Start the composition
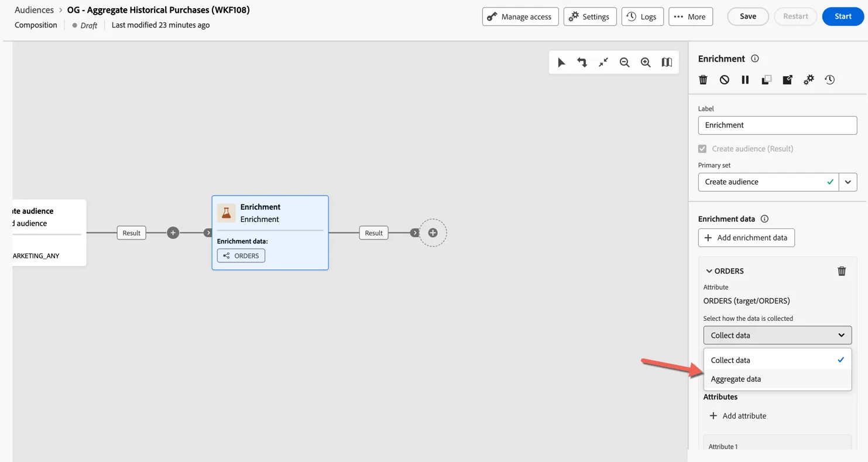Image resolution: width=868 pixels, height=462 pixels. click(843, 16)
